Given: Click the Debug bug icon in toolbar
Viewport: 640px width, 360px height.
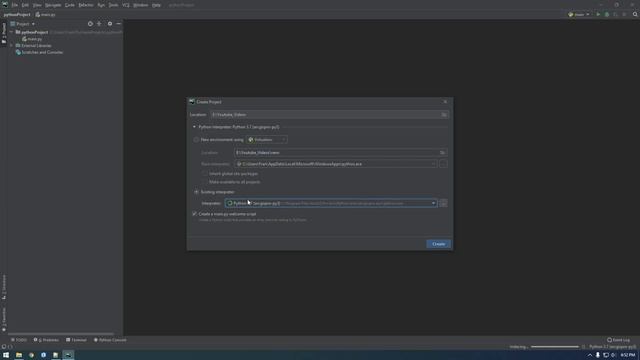Looking at the screenshot, I should click(607, 14).
